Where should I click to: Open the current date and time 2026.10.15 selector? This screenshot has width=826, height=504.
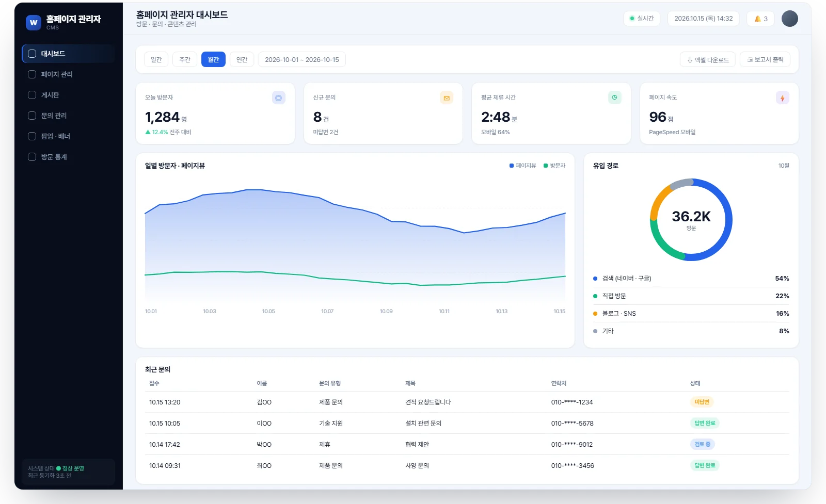point(703,19)
